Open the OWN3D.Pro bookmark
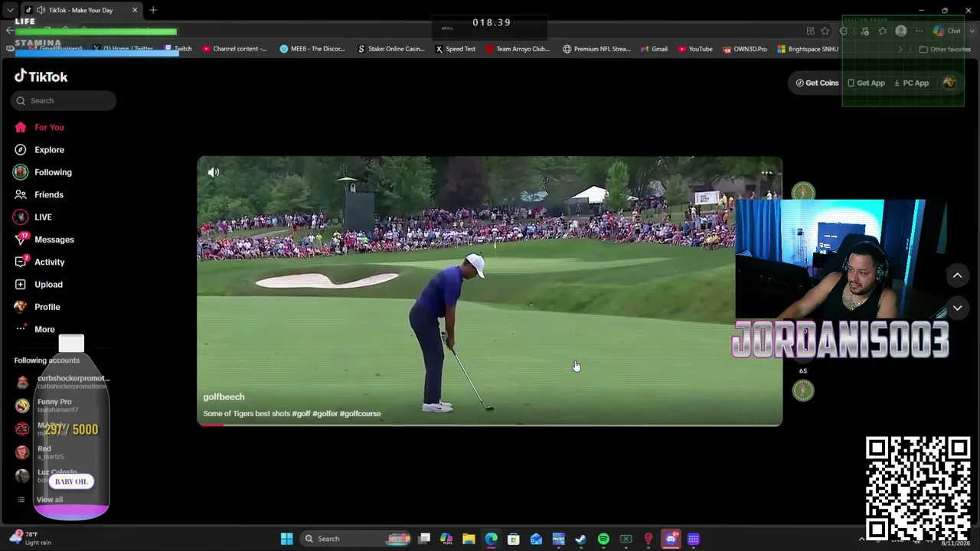Image resolution: width=980 pixels, height=551 pixels. (x=745, y=49)
